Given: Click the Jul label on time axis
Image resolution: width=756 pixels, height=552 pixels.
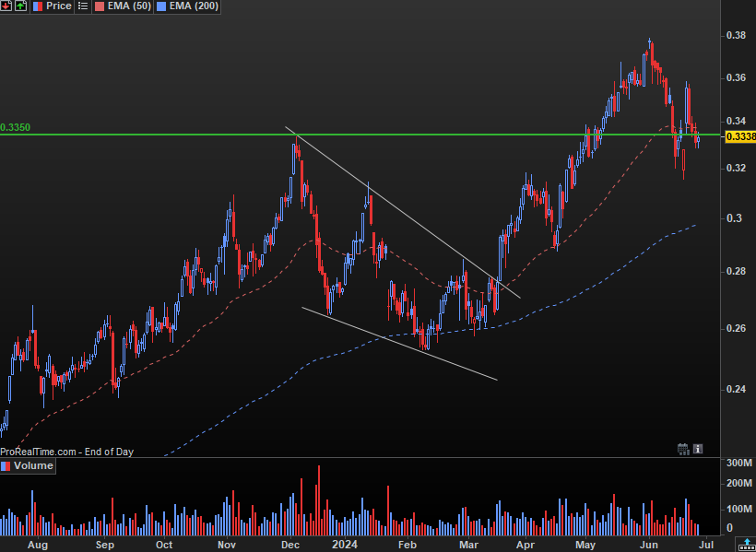Looking at the screenshot, I should [707, 545].
